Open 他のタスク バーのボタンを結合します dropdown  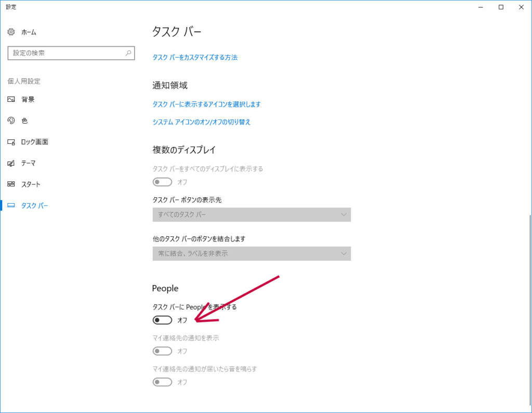click(251, 254)
